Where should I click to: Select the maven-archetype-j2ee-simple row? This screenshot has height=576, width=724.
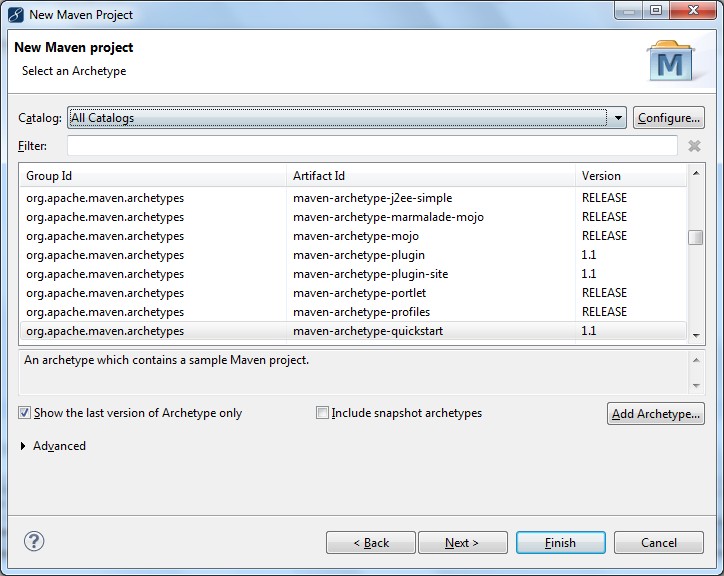(x=353, y=198)
